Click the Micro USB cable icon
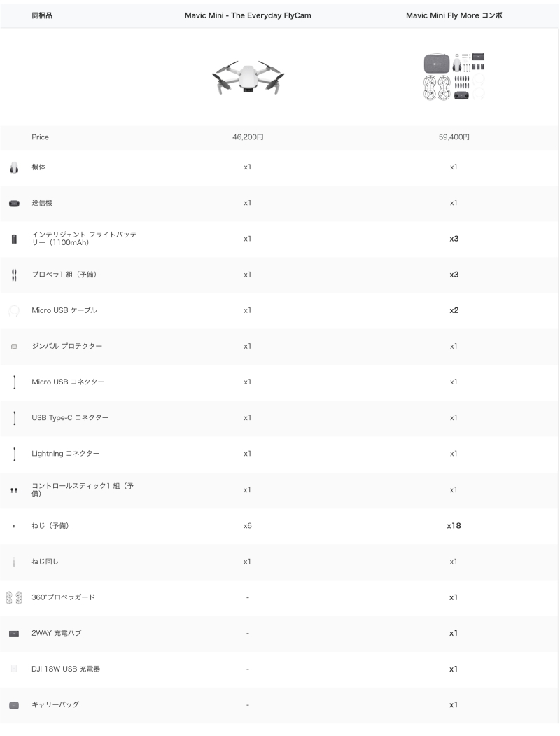This screenshot has height=736, width=560. 14,311
